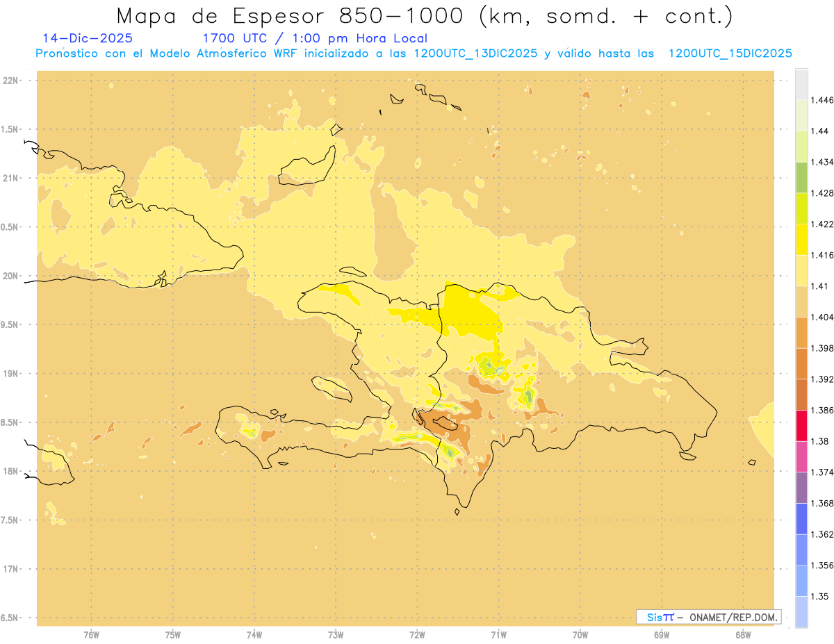
Task: Click the 1.434 legend value
Action: click(x=822, y=162)
